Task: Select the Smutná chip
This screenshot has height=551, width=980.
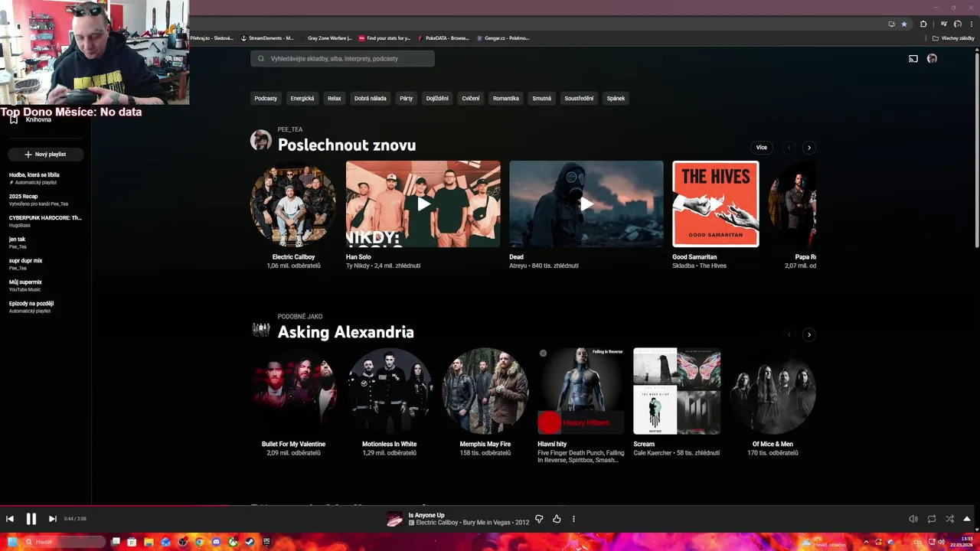Action: 542,99
